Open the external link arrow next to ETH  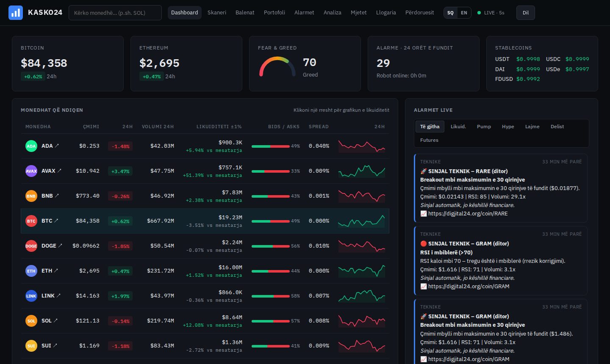(56, 270)
